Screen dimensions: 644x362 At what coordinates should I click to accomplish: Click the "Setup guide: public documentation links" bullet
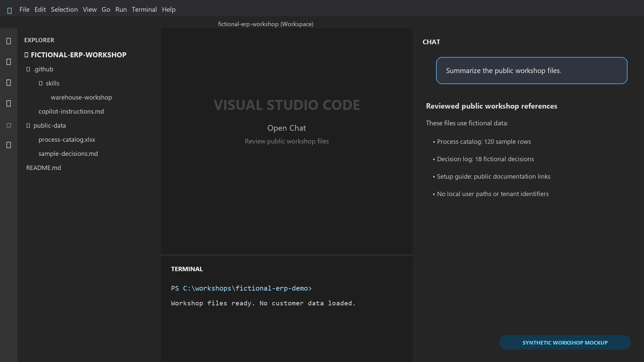click(492, 176)
